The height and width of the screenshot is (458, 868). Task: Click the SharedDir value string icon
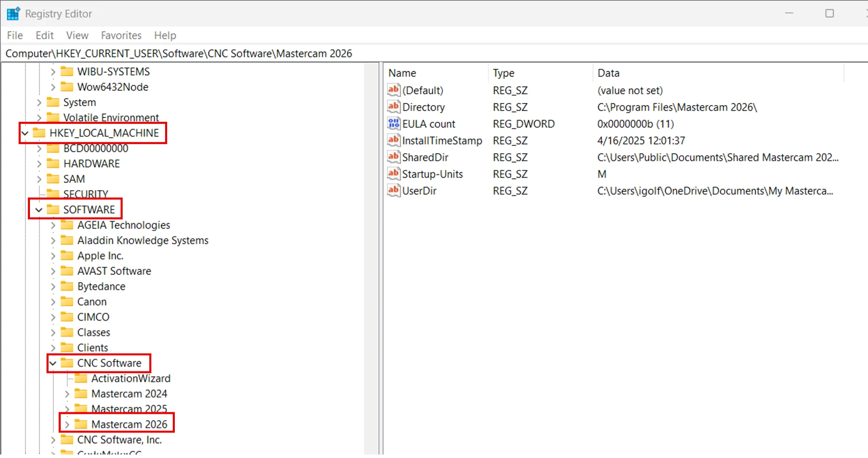pos(393,157)
